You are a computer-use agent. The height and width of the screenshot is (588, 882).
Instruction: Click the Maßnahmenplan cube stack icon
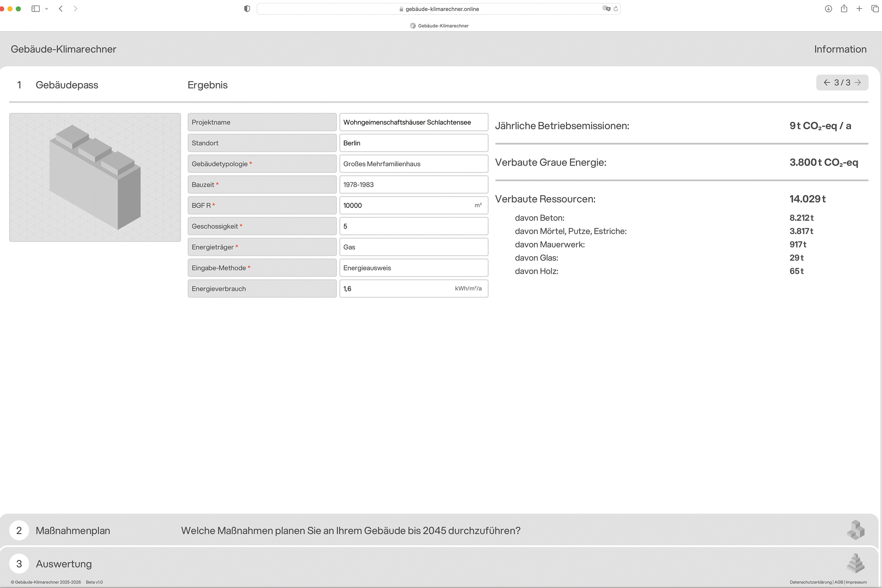pos(855,530)
